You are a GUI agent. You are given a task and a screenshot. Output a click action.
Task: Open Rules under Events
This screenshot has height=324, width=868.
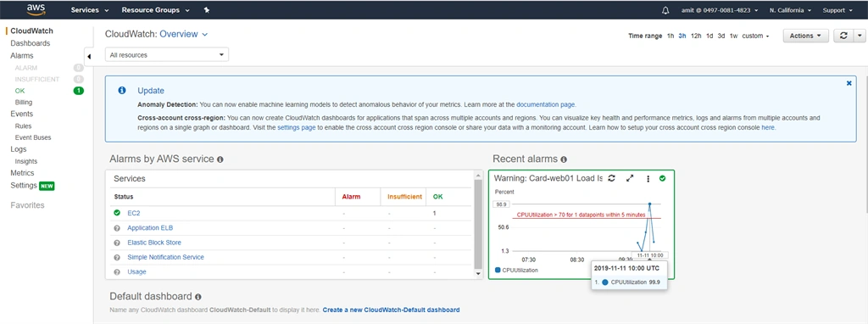tap(23, 126)
